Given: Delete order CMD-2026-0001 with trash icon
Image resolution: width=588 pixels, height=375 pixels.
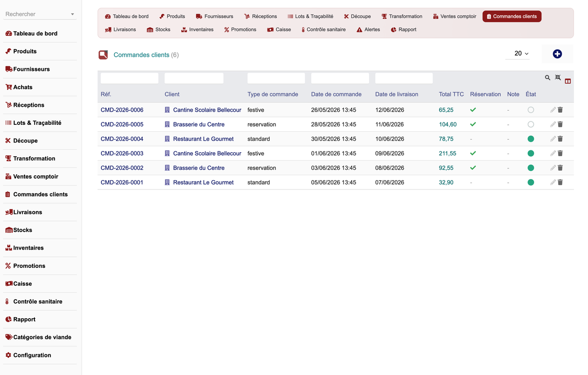Looking at the screenshot, I should [x=561, y=182].
